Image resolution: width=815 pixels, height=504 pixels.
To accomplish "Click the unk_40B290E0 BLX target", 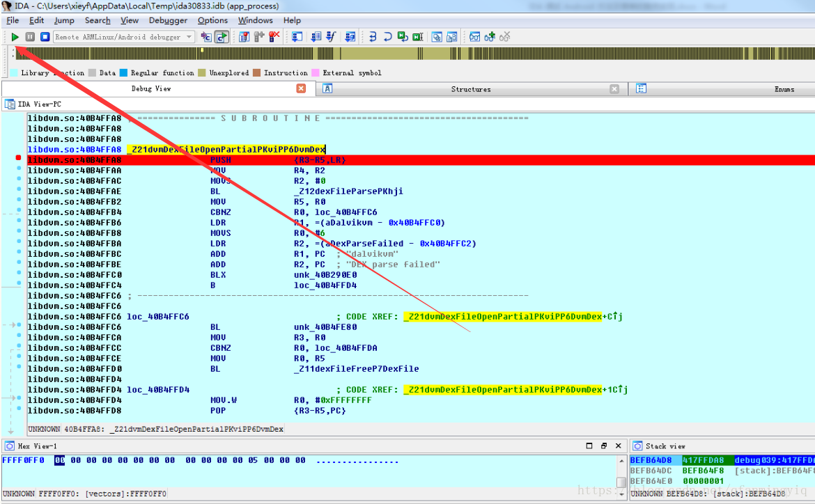I will pos(325,275).
